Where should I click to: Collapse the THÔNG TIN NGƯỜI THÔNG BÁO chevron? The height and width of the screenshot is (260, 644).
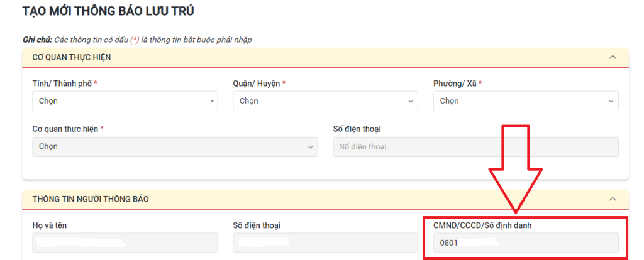click(x=613, y=199)
